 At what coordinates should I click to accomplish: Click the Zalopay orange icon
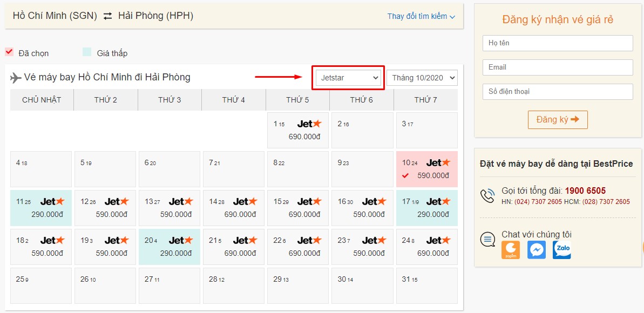click(511, 250)
